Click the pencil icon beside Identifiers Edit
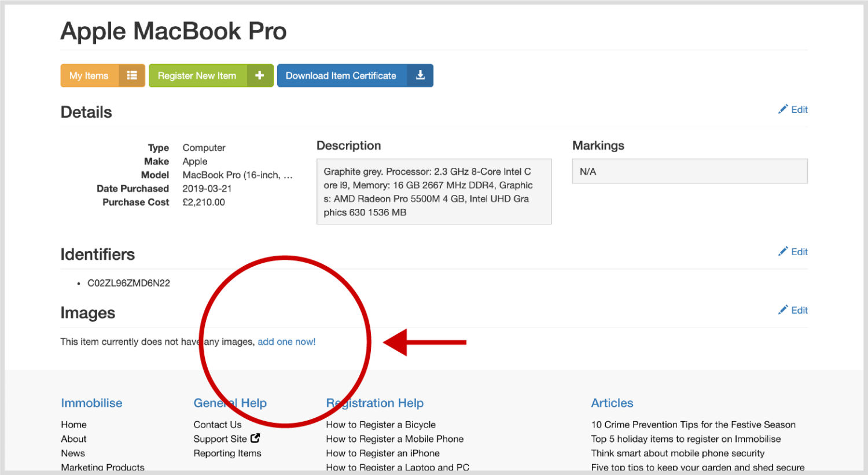The width and height of the screenshot is (868, 475). click(x=783, y=252)
